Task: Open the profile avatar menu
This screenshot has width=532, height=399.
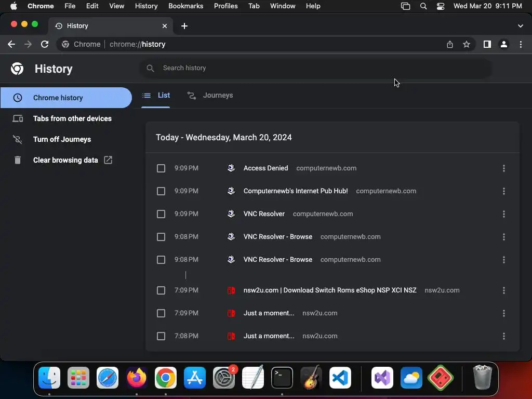Action: [x=504, y=44]
